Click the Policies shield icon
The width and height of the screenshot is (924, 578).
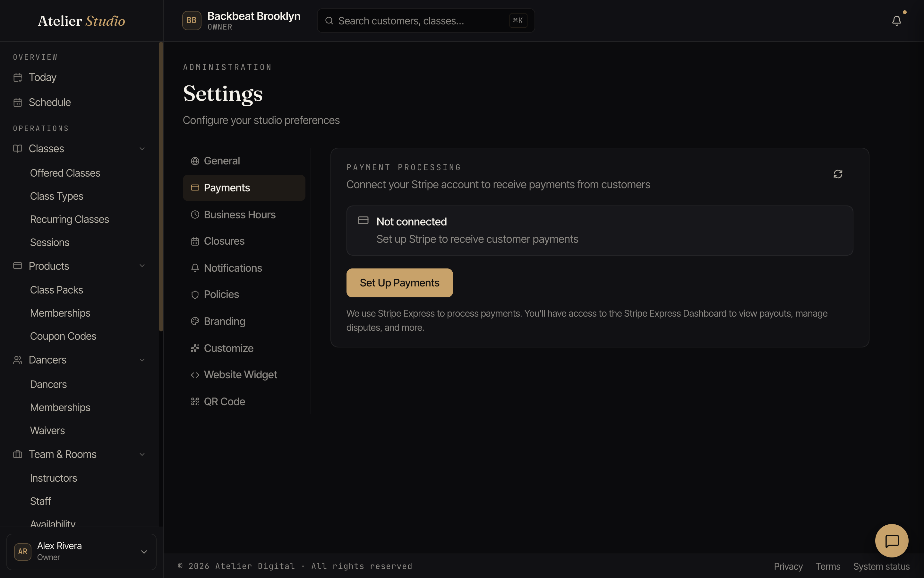195,295
